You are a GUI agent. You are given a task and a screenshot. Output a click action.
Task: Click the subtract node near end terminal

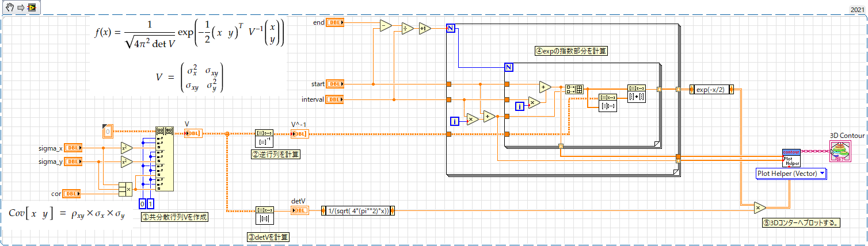tap(384, 26)
